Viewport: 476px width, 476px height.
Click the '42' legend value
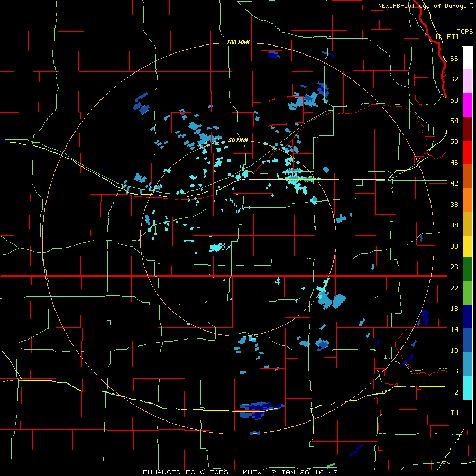coord(454,183)
